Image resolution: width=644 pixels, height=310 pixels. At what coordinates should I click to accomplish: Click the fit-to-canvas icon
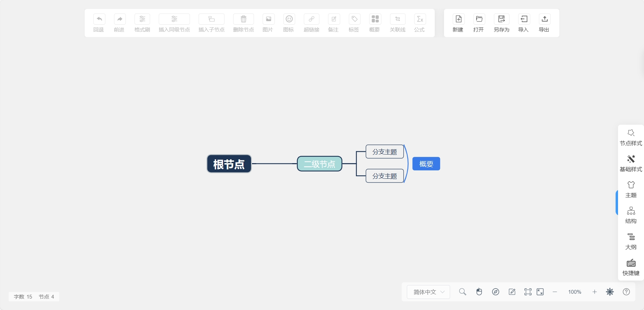[x=528, y=292]
